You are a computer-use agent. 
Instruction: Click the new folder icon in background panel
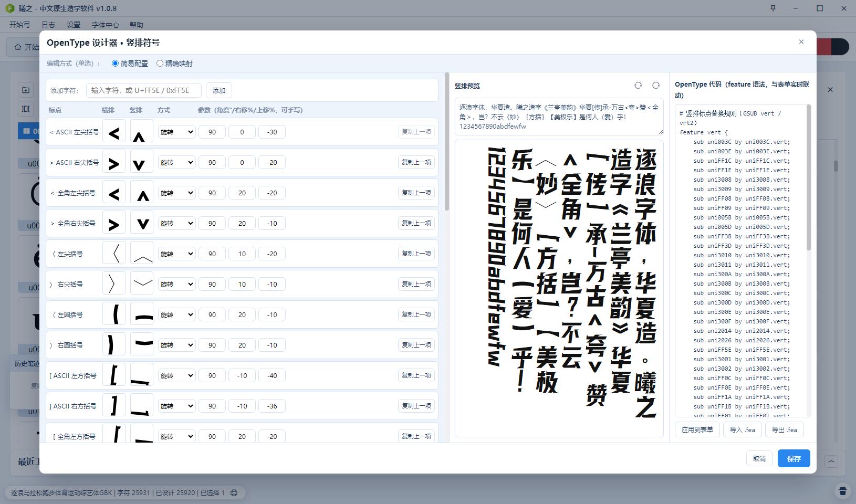tap(26, 90)
